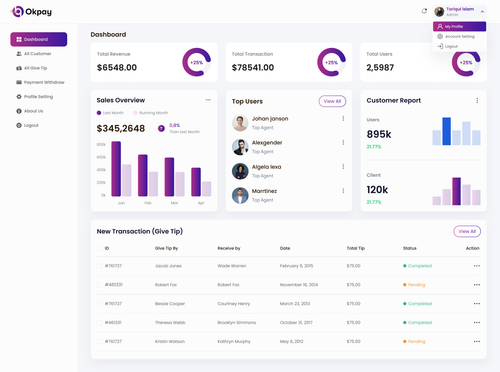Open the Sales Overview more options menu

208,100
